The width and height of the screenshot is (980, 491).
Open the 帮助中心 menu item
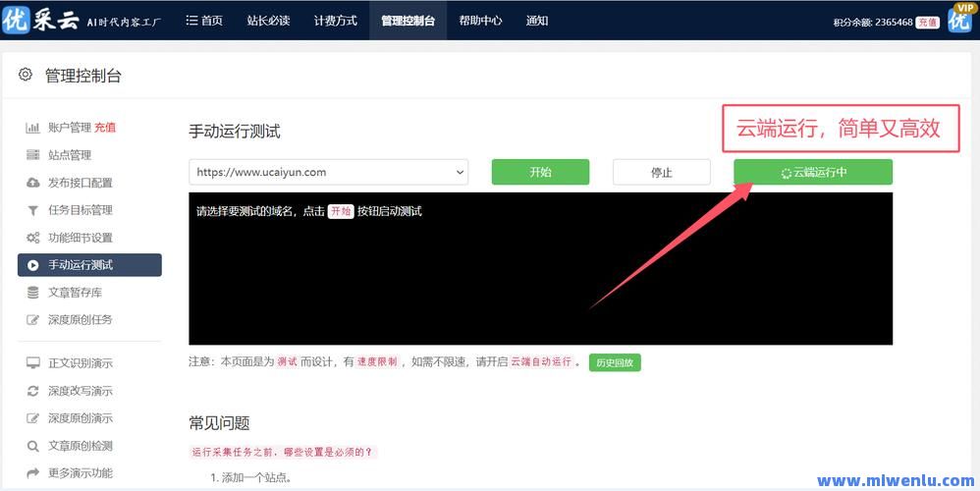480,21
